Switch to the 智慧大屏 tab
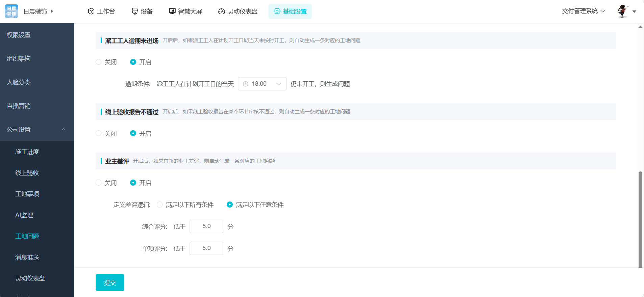The width and height of the screenshot is (644, 297). tap(185, 11)
